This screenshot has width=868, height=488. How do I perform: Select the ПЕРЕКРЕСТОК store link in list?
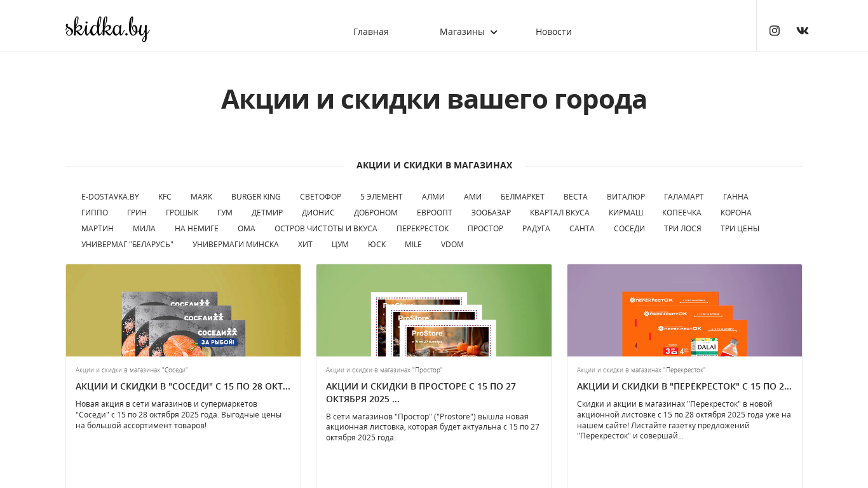423,228
